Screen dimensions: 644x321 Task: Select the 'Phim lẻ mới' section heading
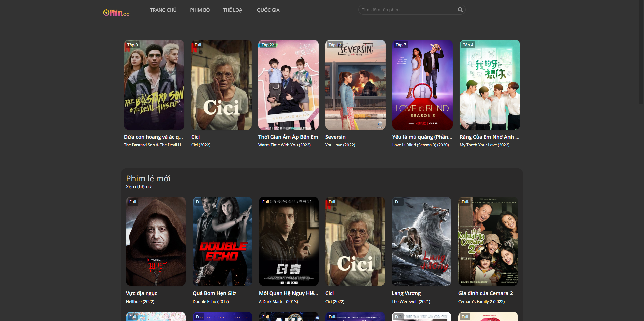click(148, 178)
